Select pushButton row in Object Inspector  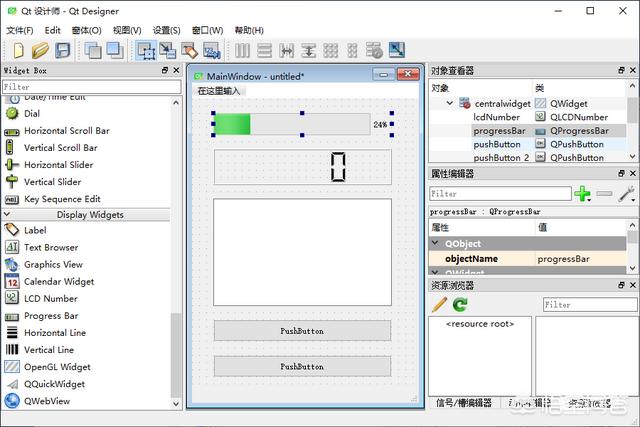click(527, 144)
